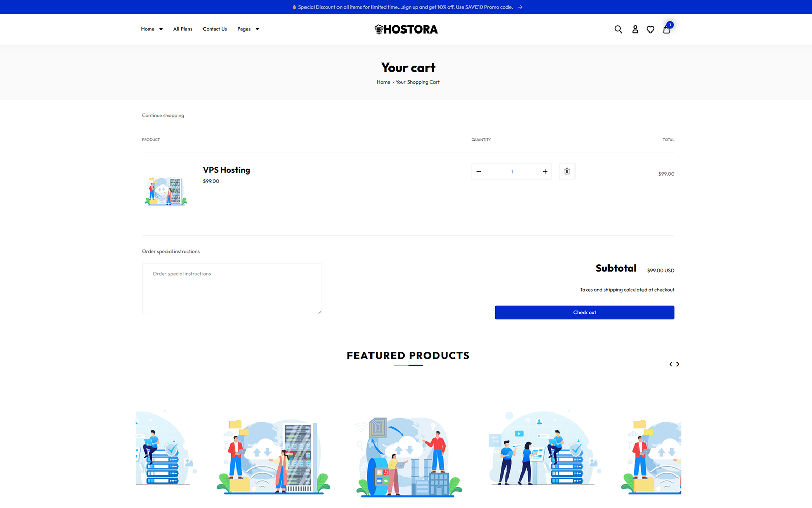The height and width of the screenshot is (508, 812).
Task: Follow the Continue shopping link
Action: 163,116
